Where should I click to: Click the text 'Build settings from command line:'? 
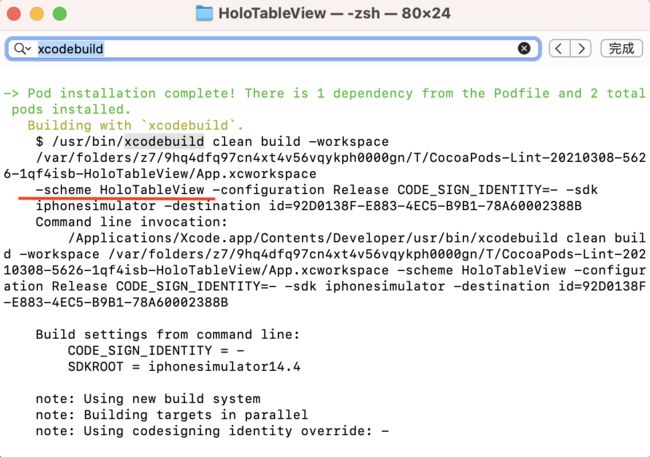tap(167, 334)
